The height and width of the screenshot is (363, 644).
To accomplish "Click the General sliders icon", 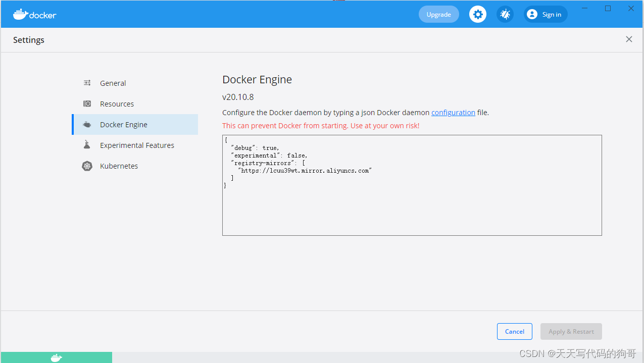I will (87, 83).
